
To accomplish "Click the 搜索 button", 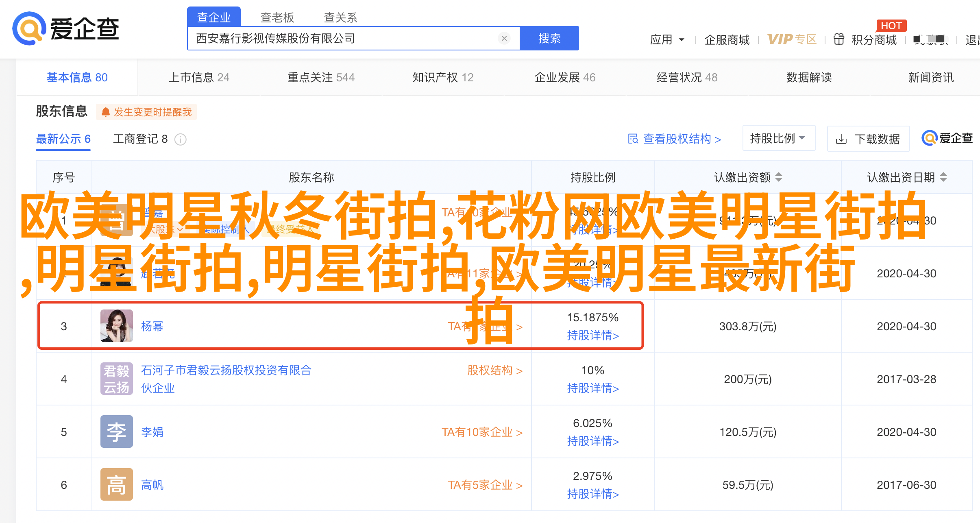I will coord(549,38).
